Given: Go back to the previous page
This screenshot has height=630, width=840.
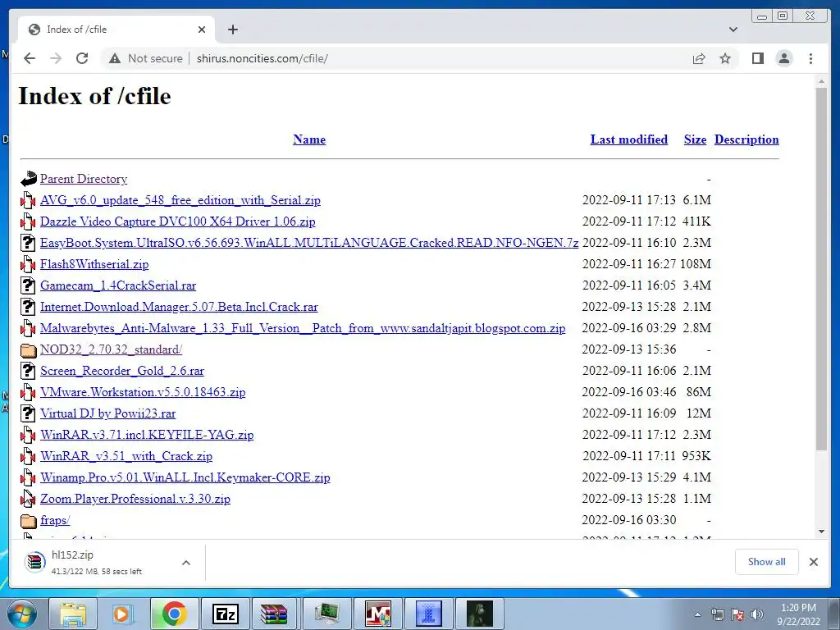Looking at the screenshot, I should click(x=30, y=58).
